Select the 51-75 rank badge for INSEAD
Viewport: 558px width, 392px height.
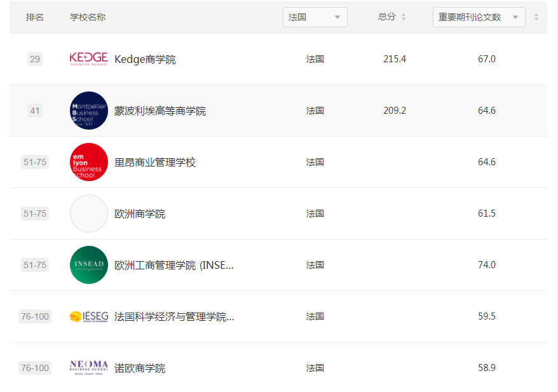[x=35, y=265]
